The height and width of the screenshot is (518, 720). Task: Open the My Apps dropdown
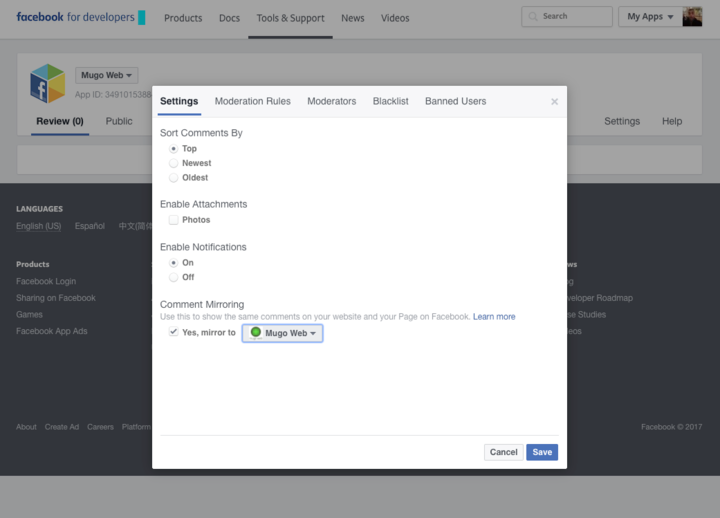(x=650, y=17)
